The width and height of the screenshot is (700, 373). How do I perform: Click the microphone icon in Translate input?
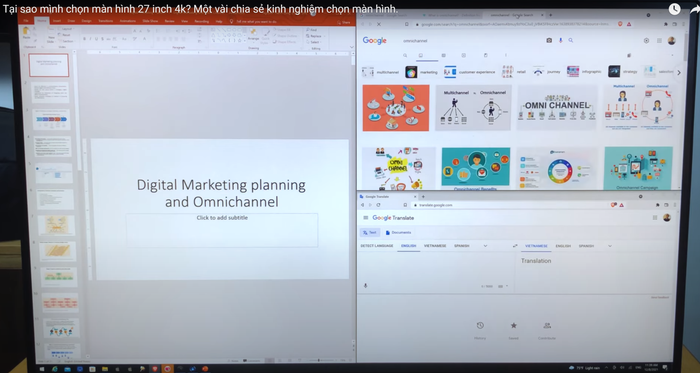click(x=366, y=286)
